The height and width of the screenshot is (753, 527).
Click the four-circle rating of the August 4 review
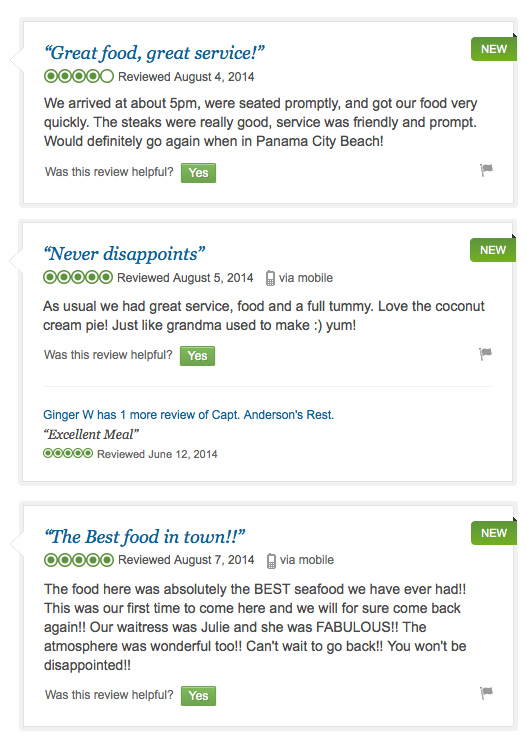point(79,76)
